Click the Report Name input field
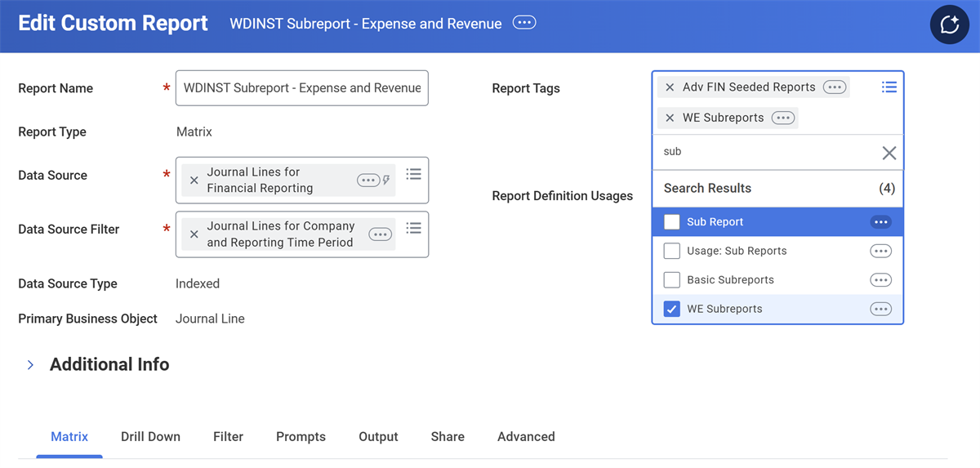The width and height of the screenshot is (980, 468). pyautogui.click(x=302, y=88)
